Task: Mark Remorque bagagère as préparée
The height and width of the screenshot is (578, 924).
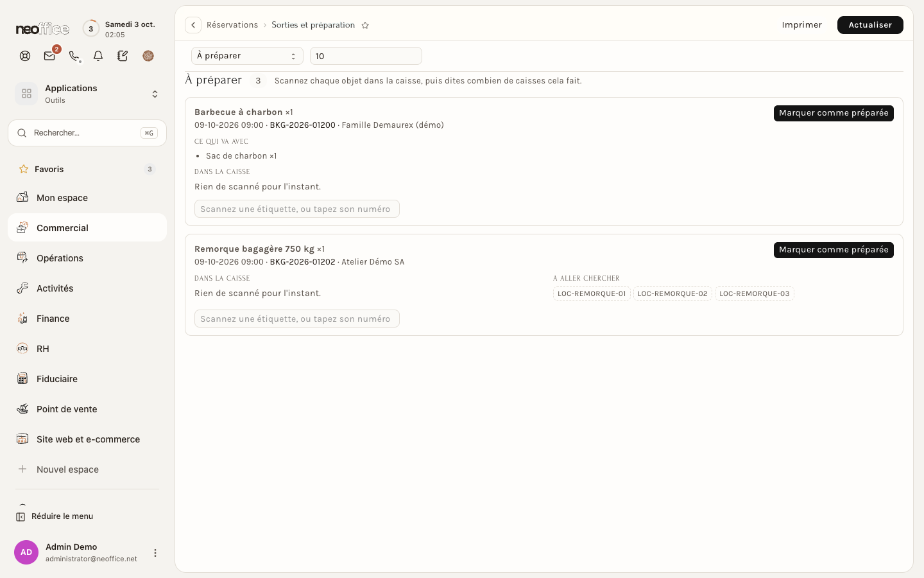Action: point(834,250)
